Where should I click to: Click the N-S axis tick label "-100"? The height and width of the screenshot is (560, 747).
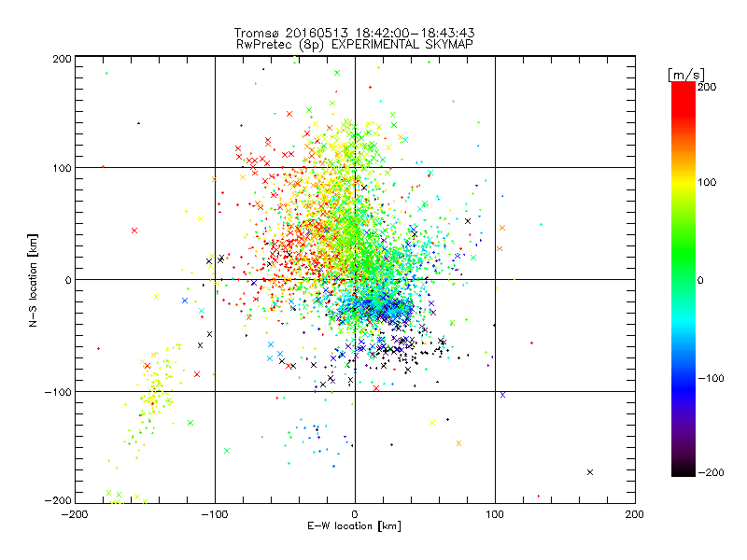[58, 392]
